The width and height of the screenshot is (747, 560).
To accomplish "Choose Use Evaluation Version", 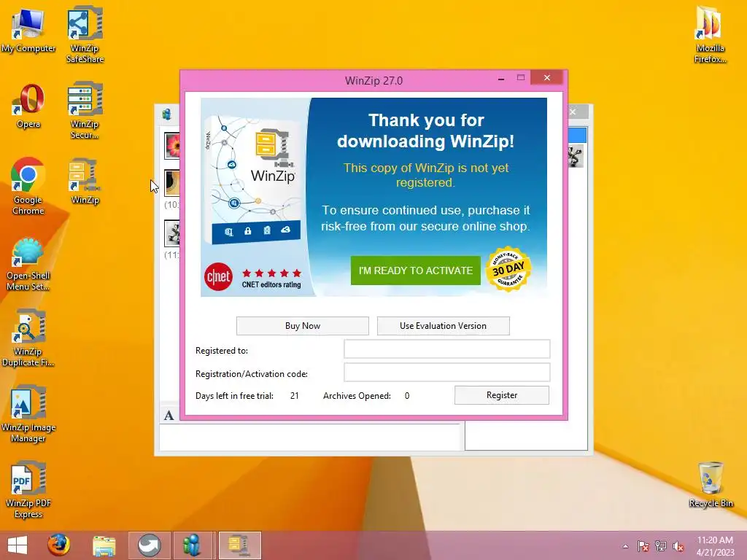I will tap(443, 326).
